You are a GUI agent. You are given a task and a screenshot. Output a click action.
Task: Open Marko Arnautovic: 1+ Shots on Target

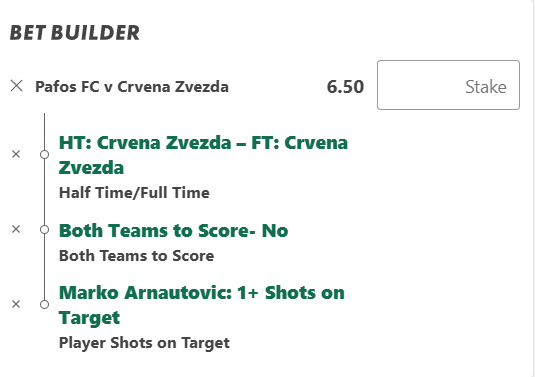coord(202,305)
